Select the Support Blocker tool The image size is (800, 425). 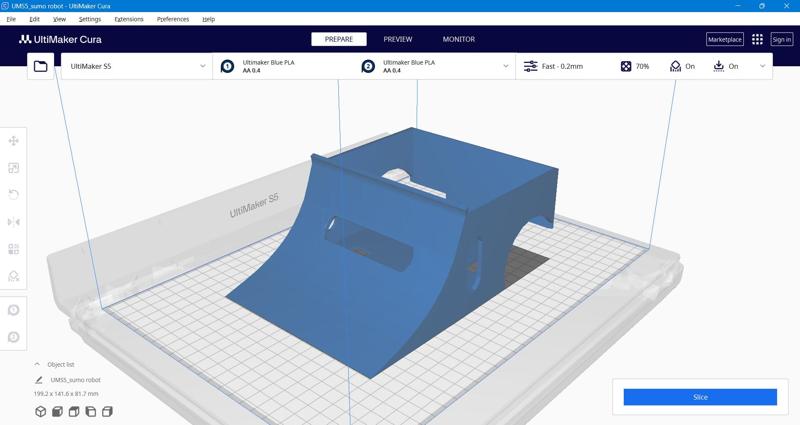pos(14,276)
